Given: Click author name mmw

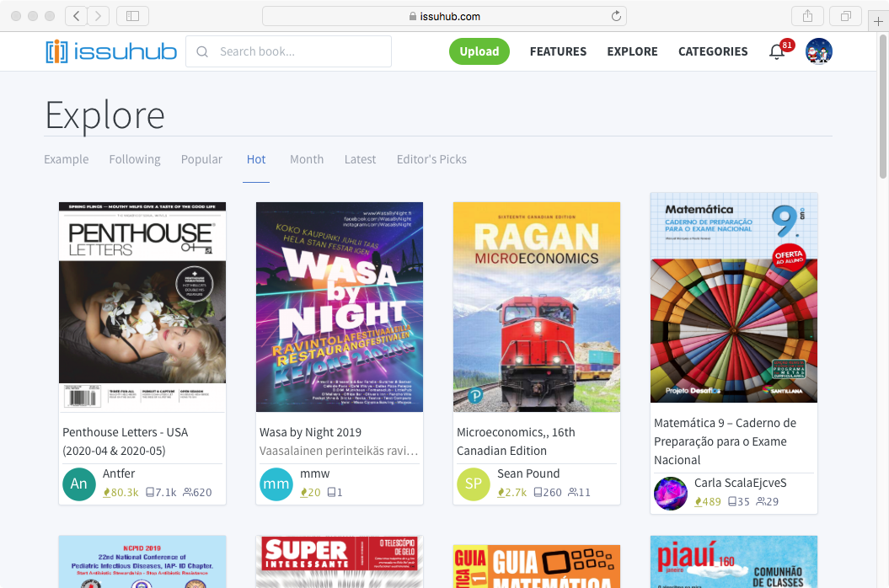Looking at the screenshot, I should click(314, 473).
